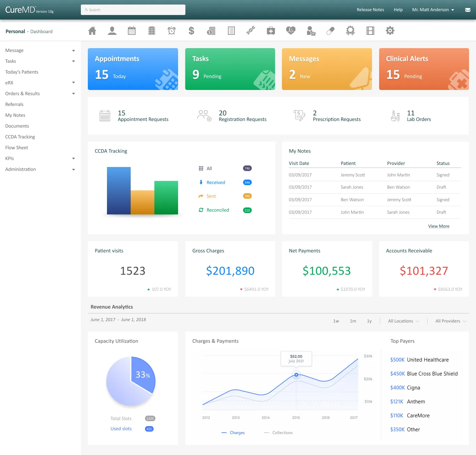This screenshot has height=455, width=476.
Task: Select the 1m time range
Action: click(x=353, y=321)
